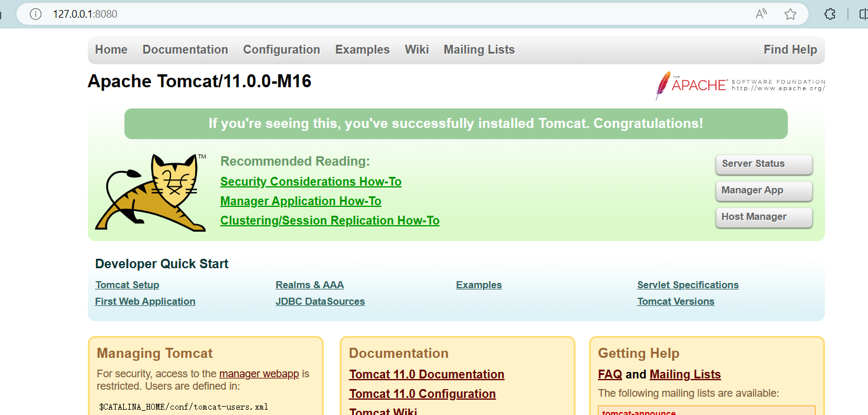Click the successfully installed Tomcat congratulations banner
Viewport: 868px width, 415px height.
(456, 124)
